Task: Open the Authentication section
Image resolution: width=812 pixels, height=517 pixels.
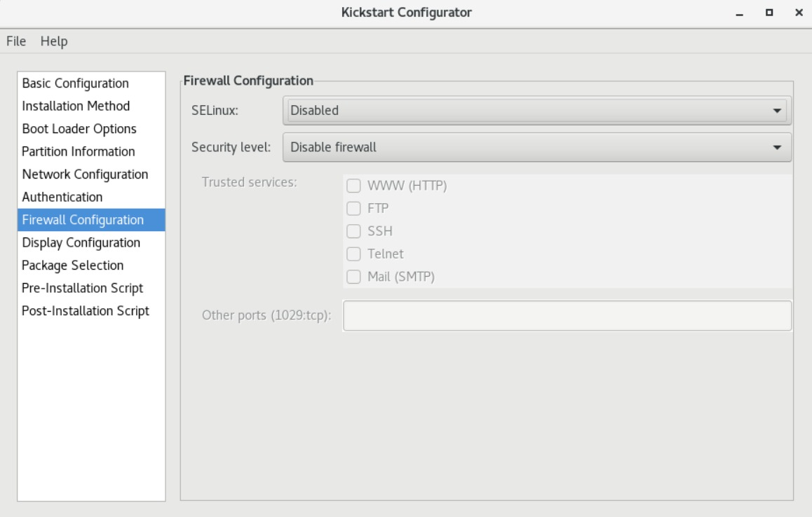Action: [x=62, y=197]
